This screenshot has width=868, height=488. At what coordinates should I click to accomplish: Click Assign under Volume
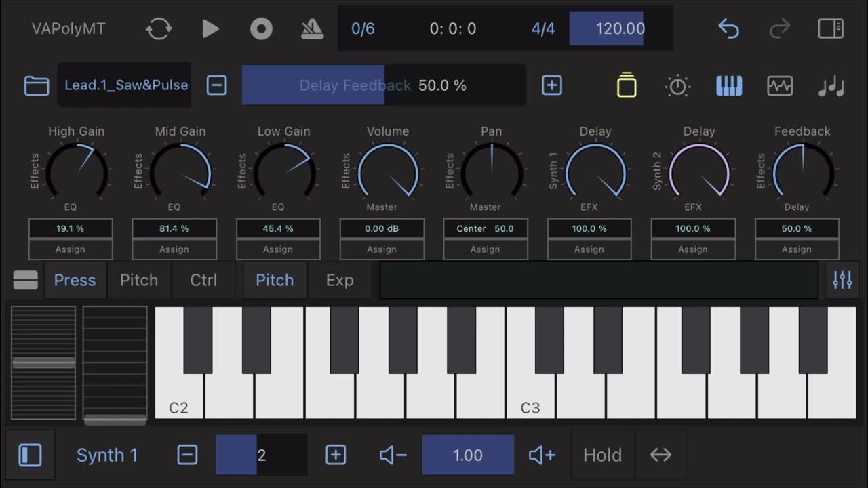point(382,249)
